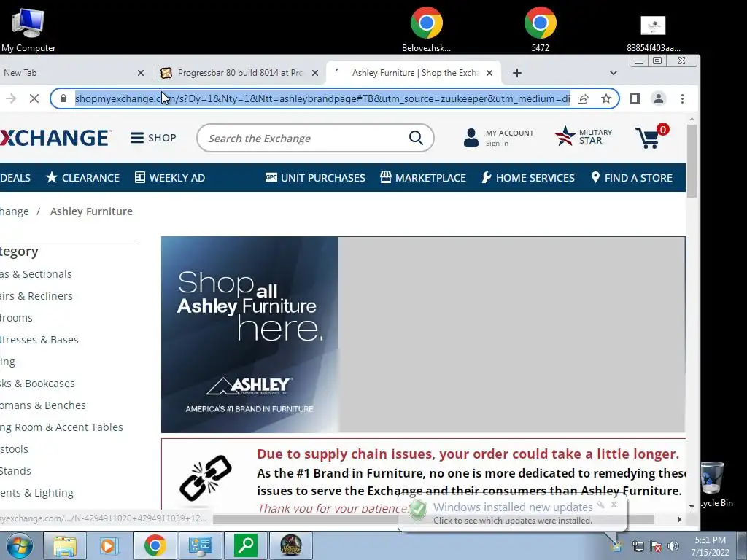The height and width of the screenshot is (560, 747).
Task: Open Action Center flag tray icon
Action: pyautogui.click(x=656, y=546)
